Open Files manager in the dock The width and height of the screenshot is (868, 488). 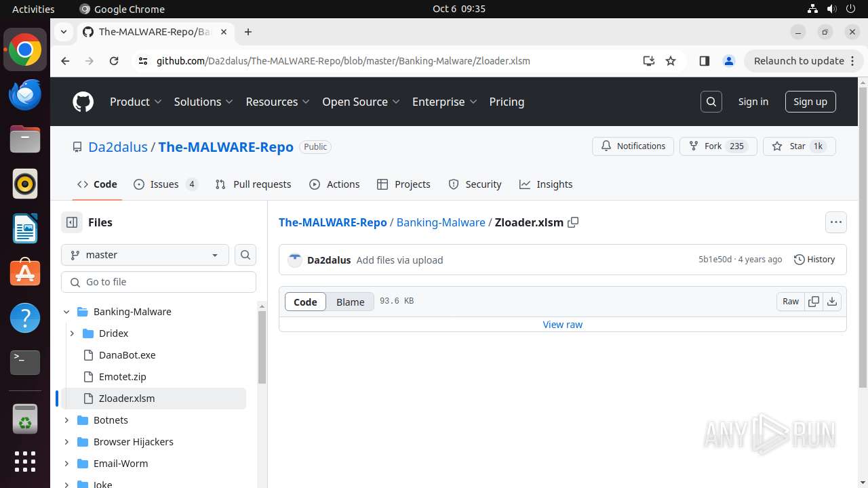pos(25,139)
